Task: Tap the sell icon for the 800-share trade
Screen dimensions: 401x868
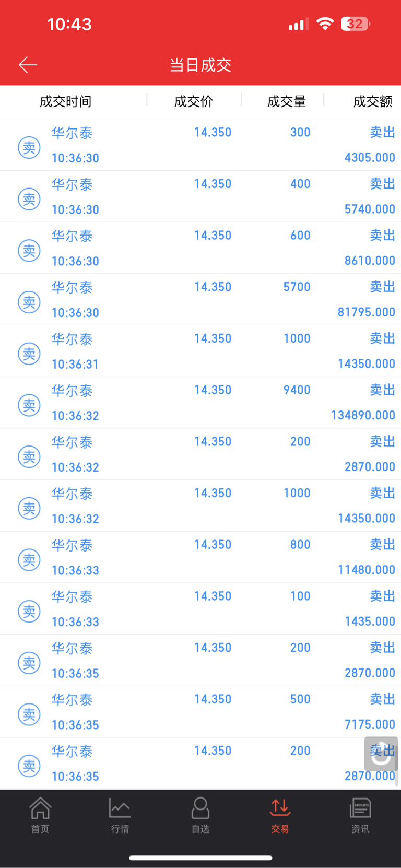Action: [x=29, y=560]
